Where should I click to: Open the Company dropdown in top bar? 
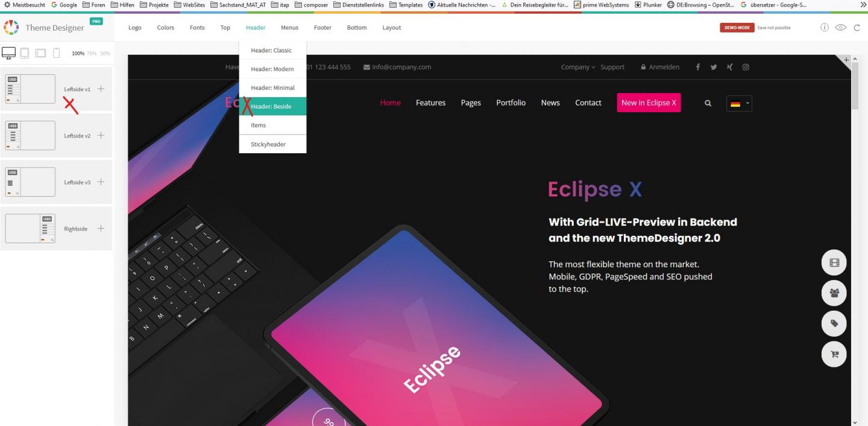[x=578, y=67]
